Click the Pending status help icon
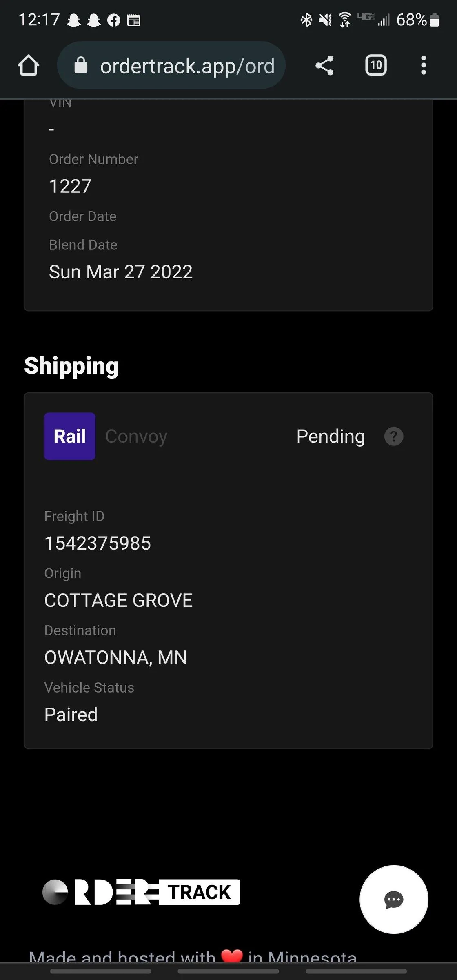The height and width of the screenshot is (980, 457). tap(394, 437)
